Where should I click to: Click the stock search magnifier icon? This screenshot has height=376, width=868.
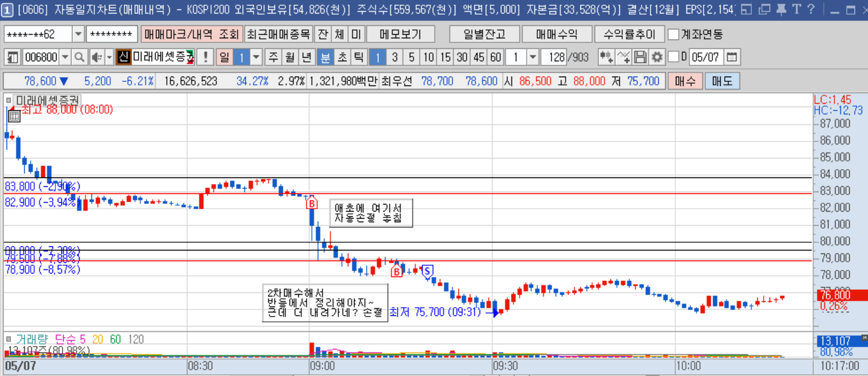[80, 57]
